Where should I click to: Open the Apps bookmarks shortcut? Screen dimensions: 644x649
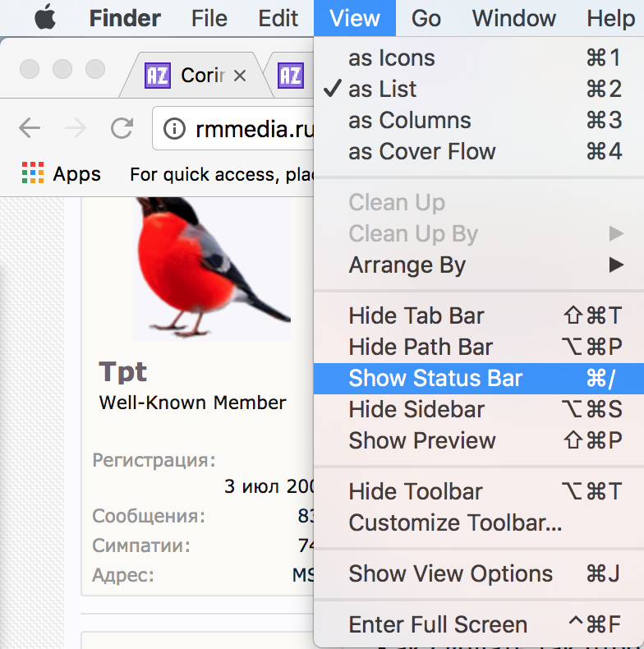[x=61, y=174]
